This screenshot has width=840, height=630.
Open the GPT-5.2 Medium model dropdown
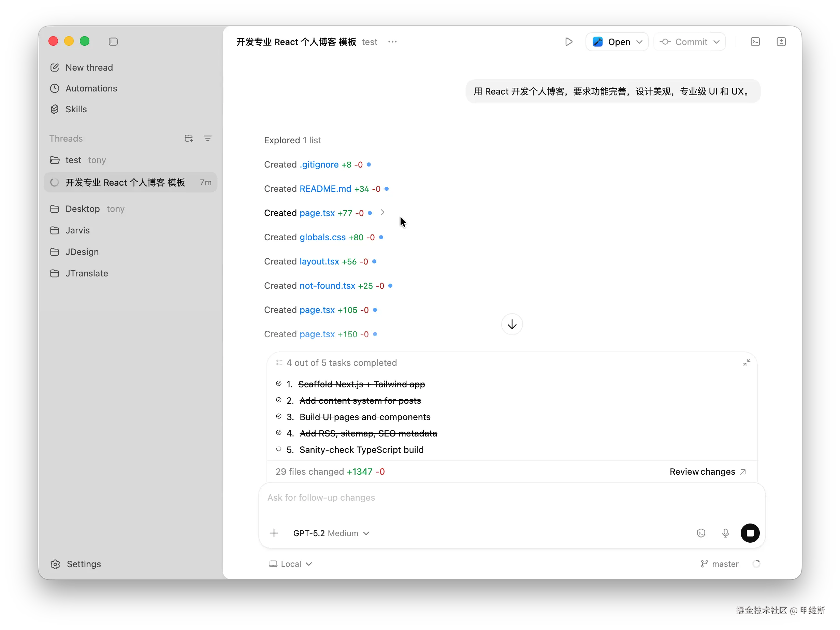(331, 533)
